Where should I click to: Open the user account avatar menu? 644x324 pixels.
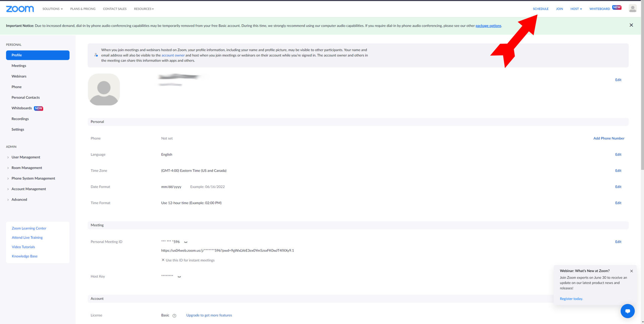click(x=632, y=9)
